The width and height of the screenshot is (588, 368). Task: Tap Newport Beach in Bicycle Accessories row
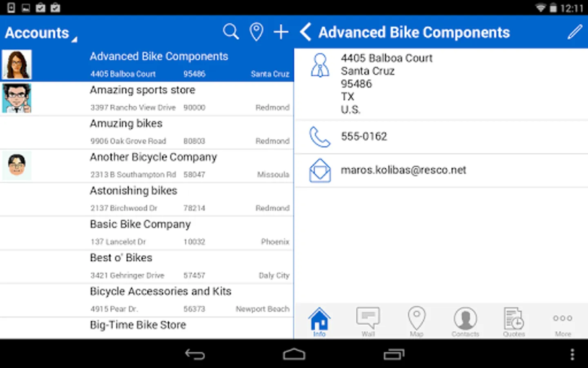(263, 309)
